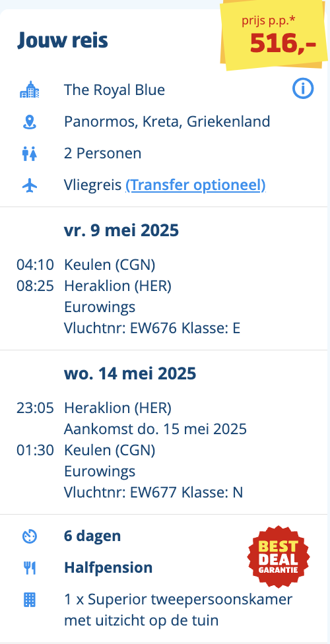Click the clock icon next to 6 dagen
Image resolution: width=330 pixels, height=644 pixels.
pyautogui.click(x=30, y=536)
